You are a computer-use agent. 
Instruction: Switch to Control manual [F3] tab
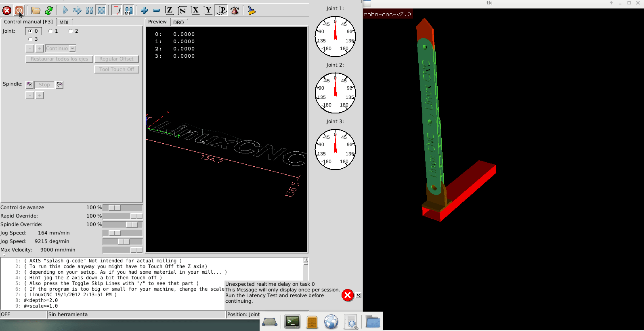pos(28,22)
